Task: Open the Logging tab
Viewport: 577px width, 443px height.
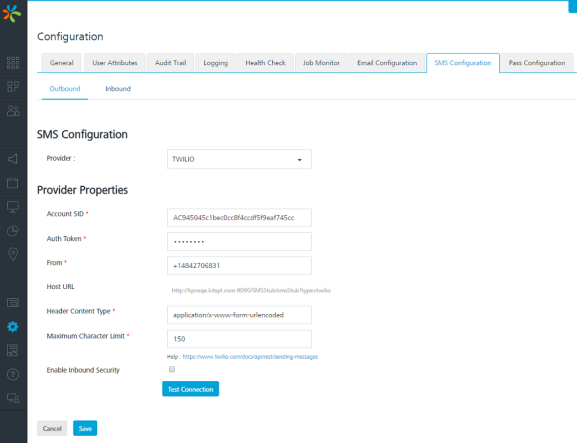Action: coord(216,63)
